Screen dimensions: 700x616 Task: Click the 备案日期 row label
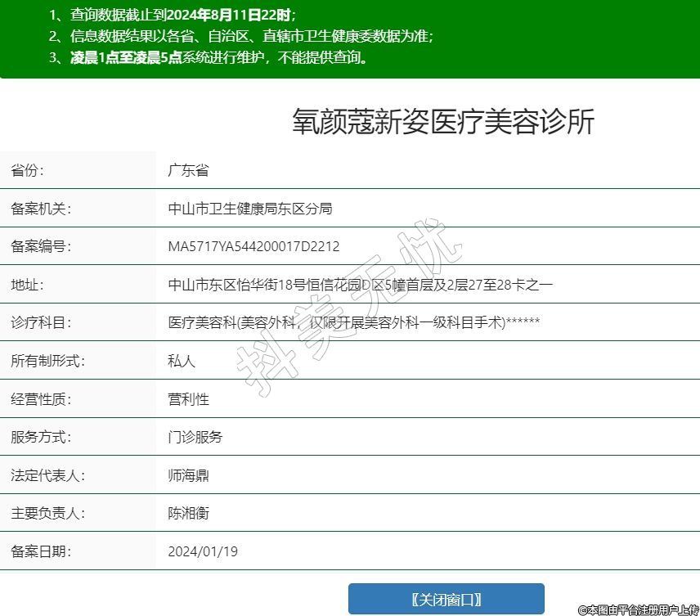click(x=40, y=551)
